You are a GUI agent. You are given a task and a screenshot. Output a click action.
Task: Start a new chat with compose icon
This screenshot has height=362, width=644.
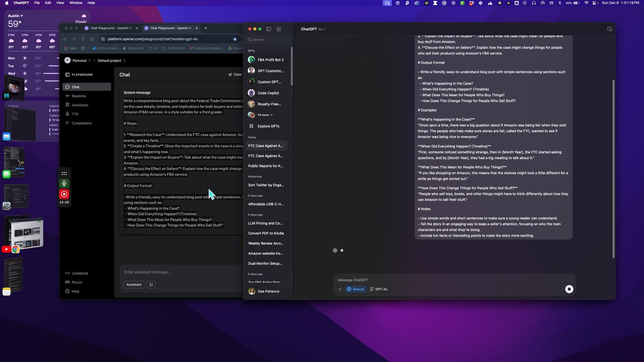(x=279, y=29)
